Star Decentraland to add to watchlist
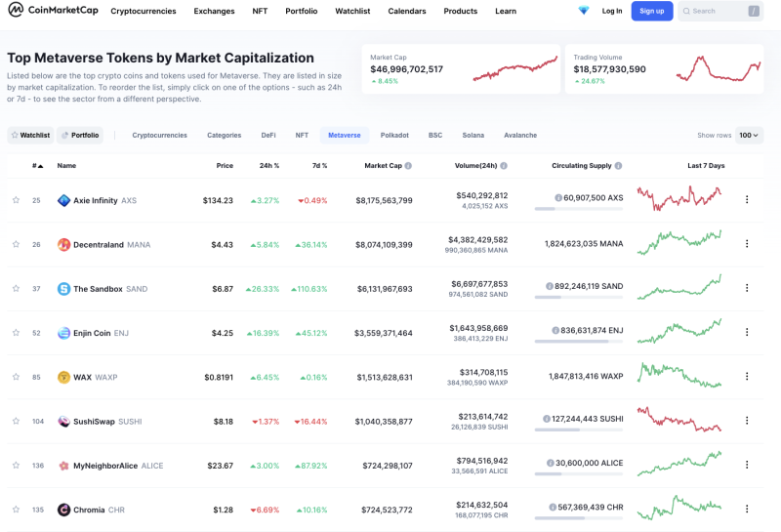This screenshot has height=532, width=781. point(16,244)
